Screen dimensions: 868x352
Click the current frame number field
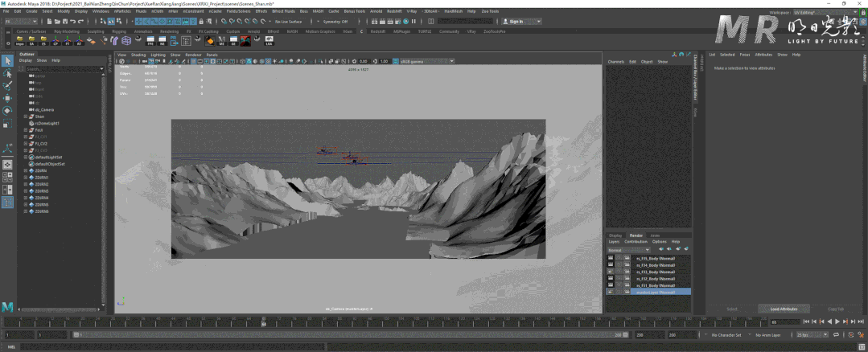785,321
